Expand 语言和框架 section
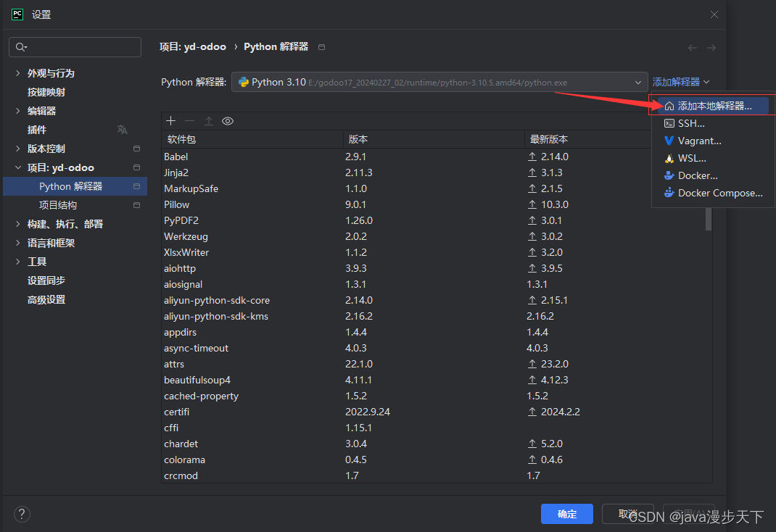Screen dimensions: 776x532 pos(18,243)
